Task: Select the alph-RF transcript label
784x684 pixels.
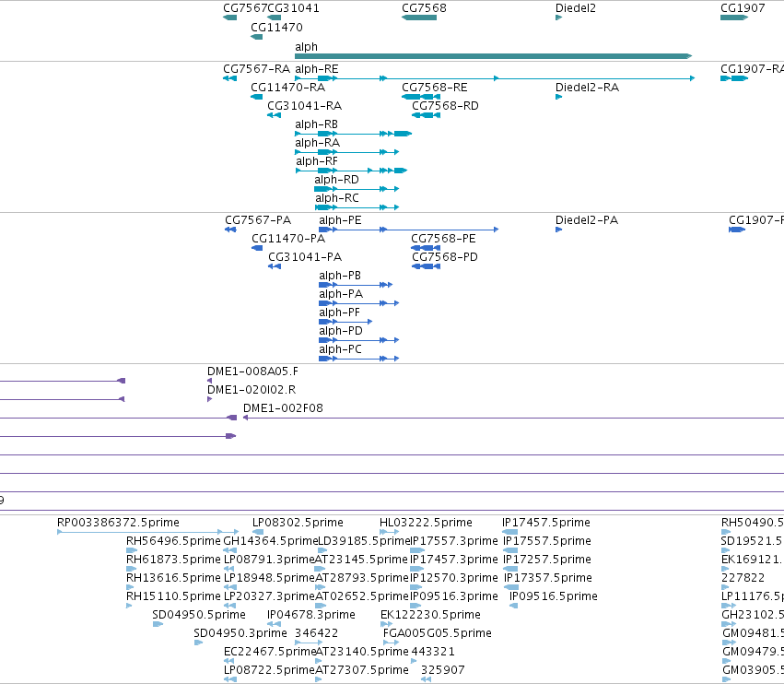Action: tap(317, 161)
